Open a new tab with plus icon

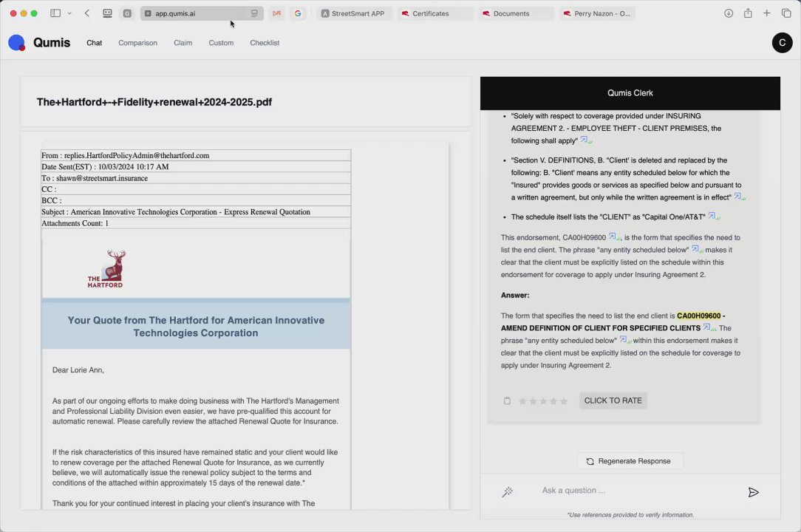point(767,13)
